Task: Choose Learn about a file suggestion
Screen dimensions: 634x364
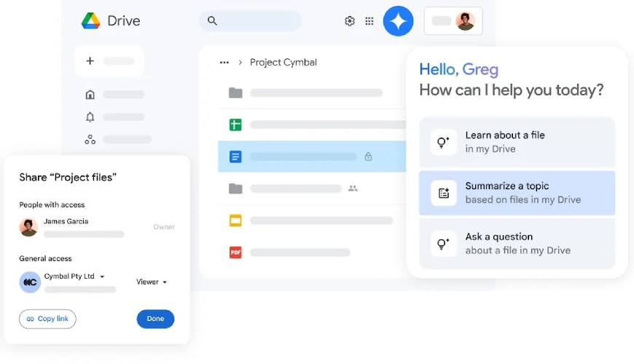Action: point(517,142)
